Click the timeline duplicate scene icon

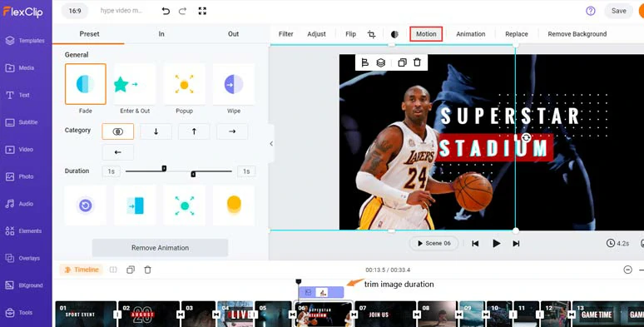[x=131, y=270]
